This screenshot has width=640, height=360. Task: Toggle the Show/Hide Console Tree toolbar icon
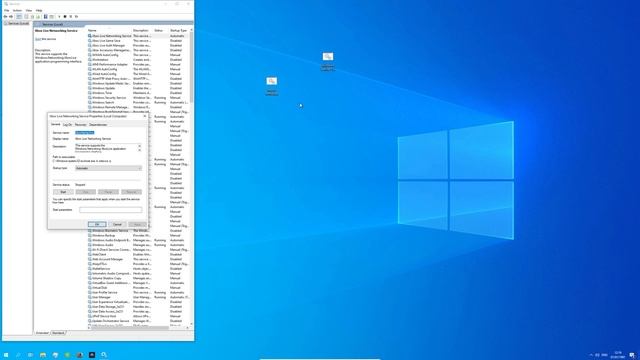19,17
